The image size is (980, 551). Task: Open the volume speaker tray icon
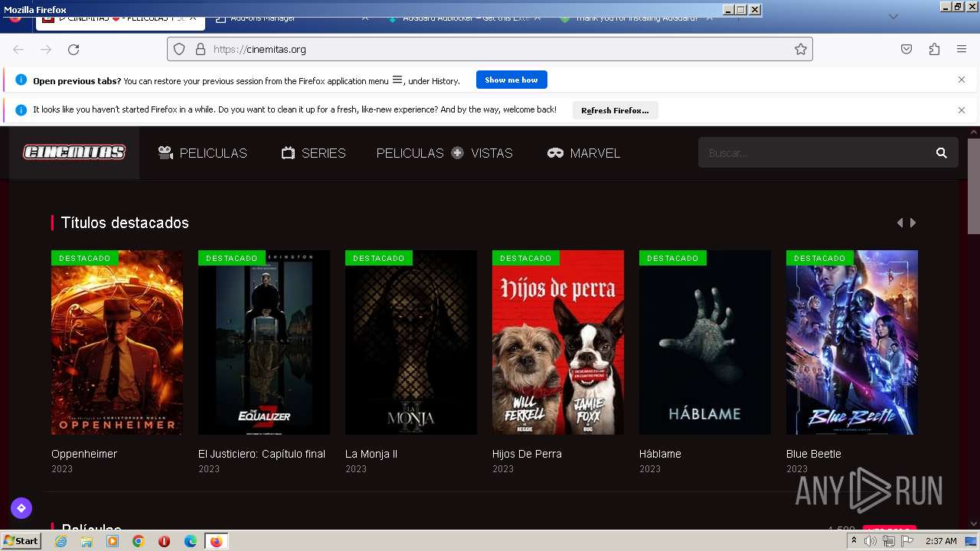871,541
